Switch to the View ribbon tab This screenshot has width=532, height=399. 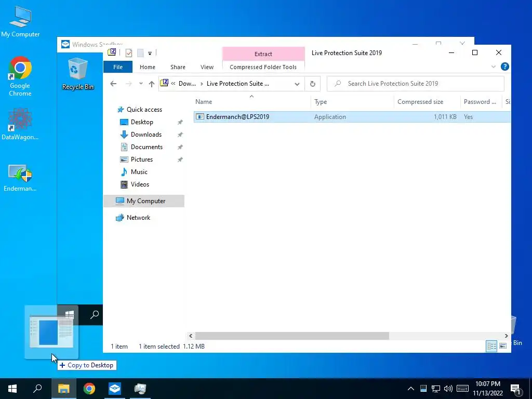[x=207, y=67]
